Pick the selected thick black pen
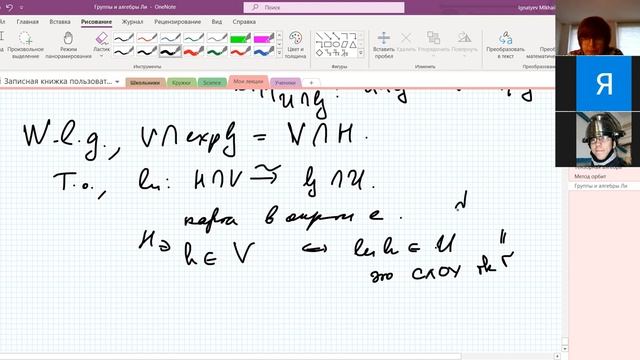Screen dimensions: 640x360 coord(170,51)
